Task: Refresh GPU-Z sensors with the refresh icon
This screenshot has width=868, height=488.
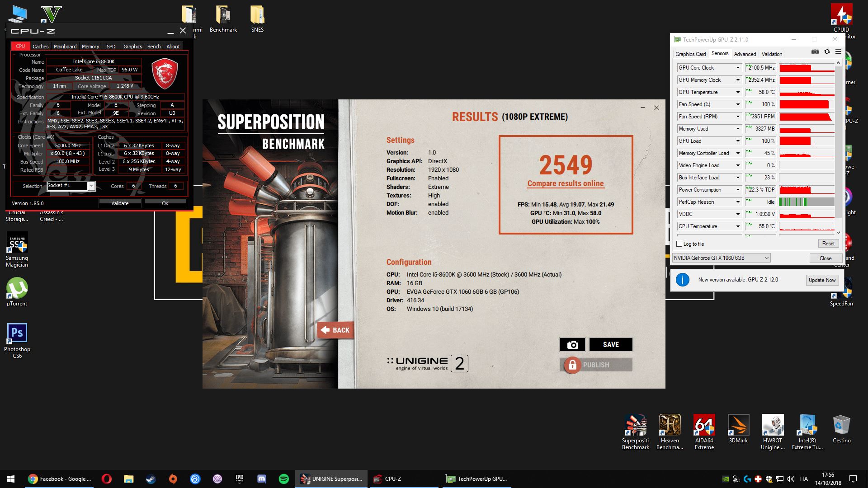Action: click(x=827, y=52)
